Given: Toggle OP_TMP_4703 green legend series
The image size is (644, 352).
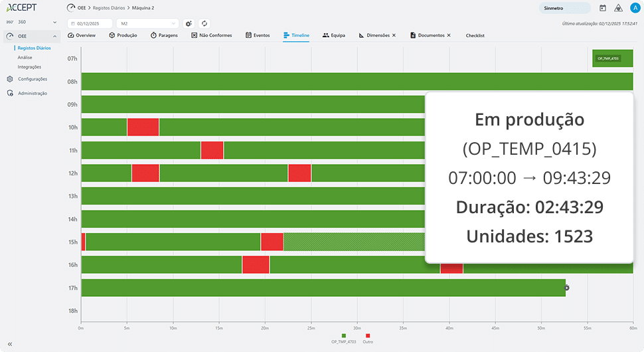Looking at the screenshot, I should click(x=344, y=336).
